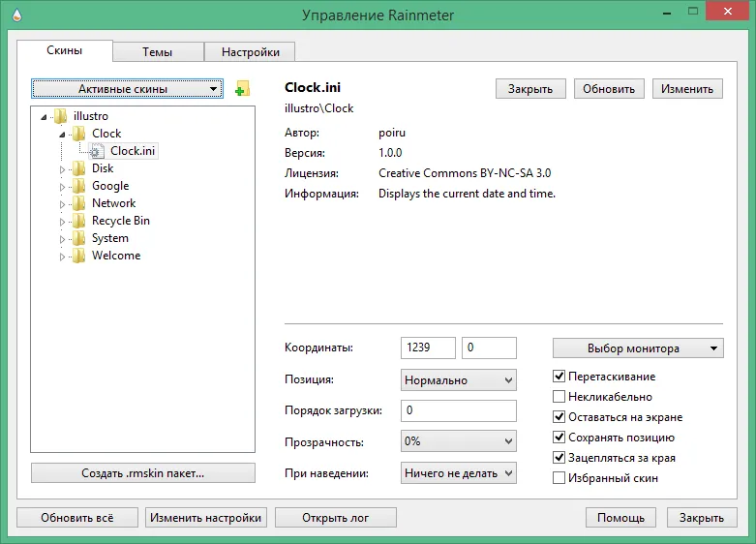Click the Google folder icon

pyautogui.click(x=79, y=186)
